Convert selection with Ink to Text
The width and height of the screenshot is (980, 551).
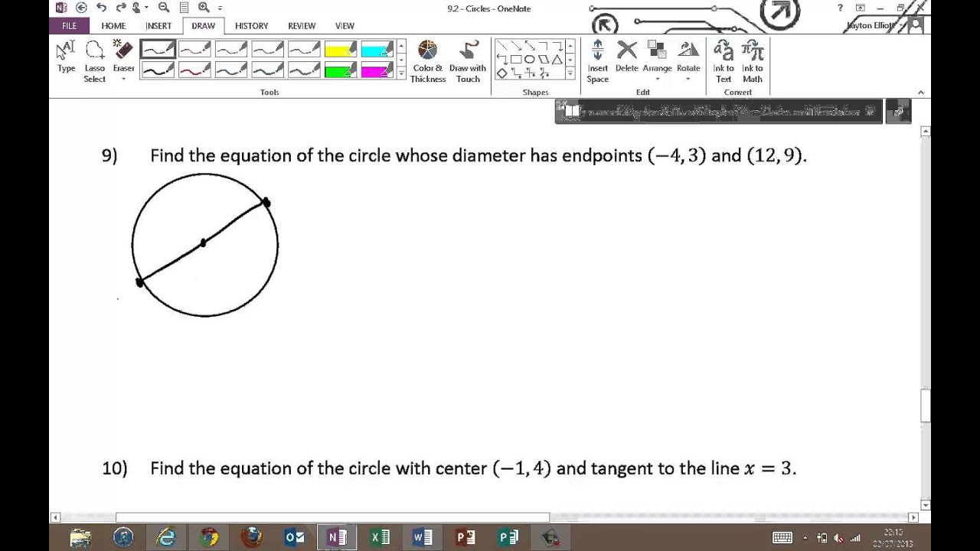[x=724, y=61]
